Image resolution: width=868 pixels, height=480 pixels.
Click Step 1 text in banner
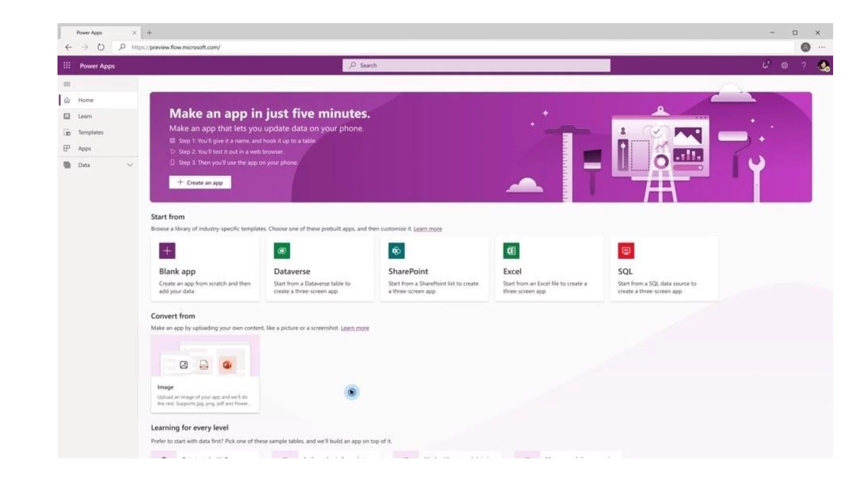click(247, 141)
